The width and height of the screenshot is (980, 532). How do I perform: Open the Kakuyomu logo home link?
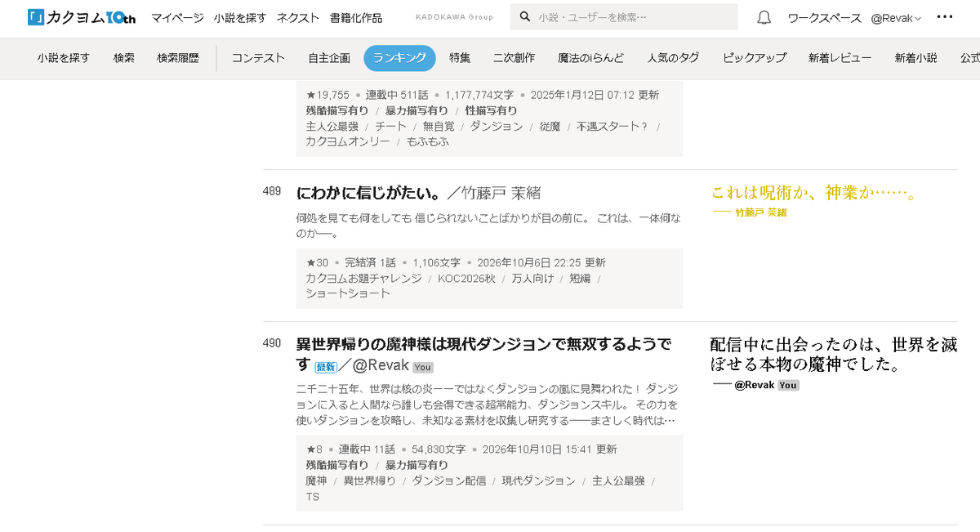81,17
